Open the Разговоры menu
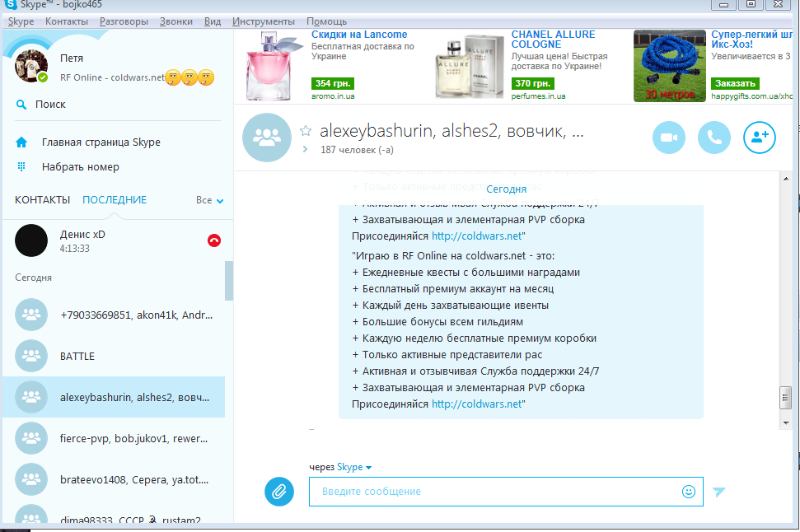This screenshot has height=532, width=800. click(x=124, y=21)
